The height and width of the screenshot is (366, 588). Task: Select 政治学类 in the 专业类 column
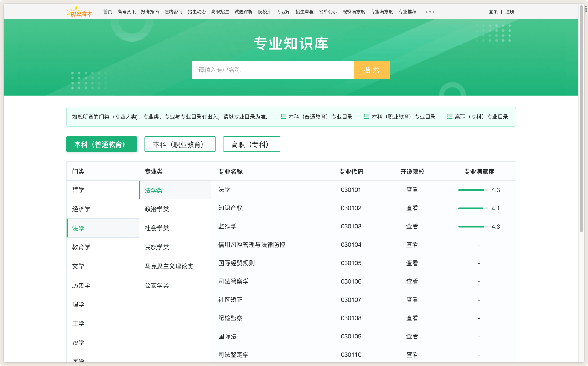click(157, 209)
